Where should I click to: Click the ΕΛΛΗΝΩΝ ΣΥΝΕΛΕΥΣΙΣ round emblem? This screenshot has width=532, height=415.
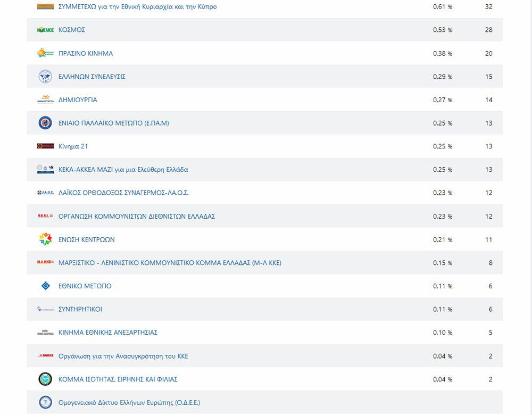(45, 77)
